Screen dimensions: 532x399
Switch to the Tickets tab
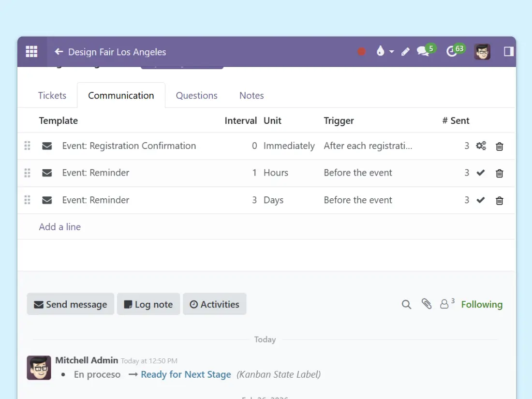[x=52, y=95]
